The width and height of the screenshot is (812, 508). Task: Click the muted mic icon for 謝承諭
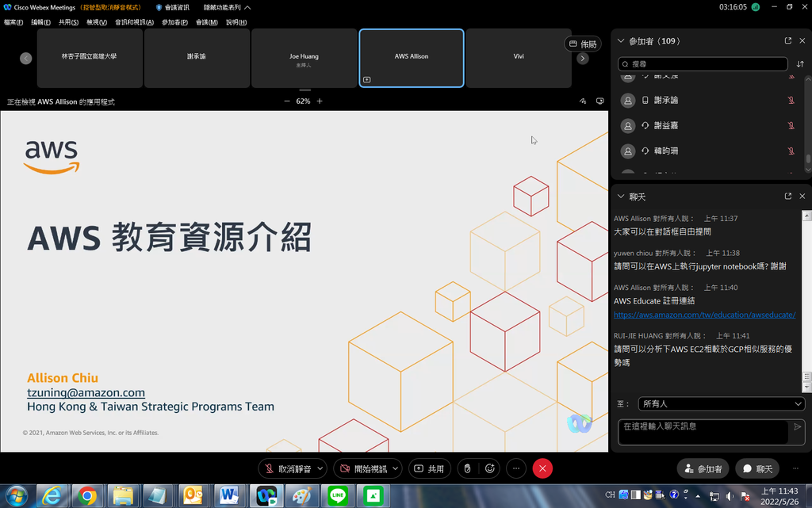pos(791,101)
